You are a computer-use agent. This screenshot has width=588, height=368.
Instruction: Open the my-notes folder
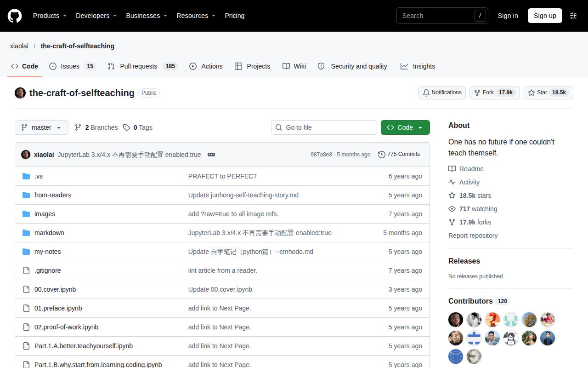pos(48,252)
